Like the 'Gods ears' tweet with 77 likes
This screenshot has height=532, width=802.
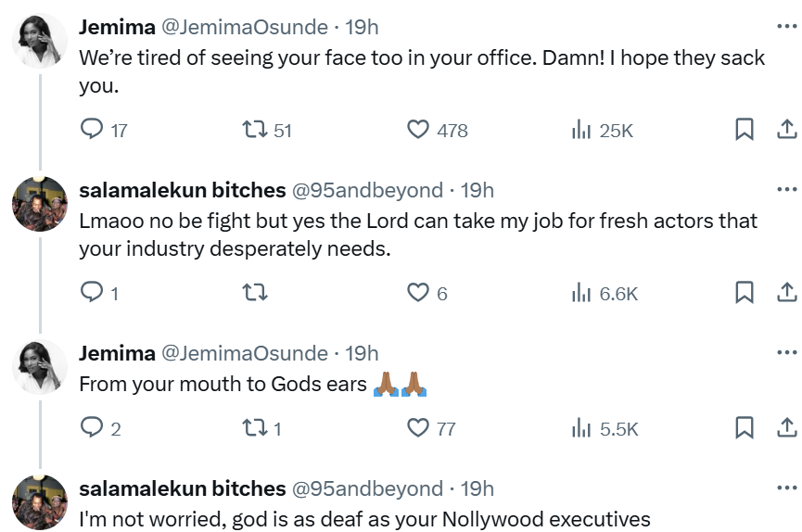419,427
